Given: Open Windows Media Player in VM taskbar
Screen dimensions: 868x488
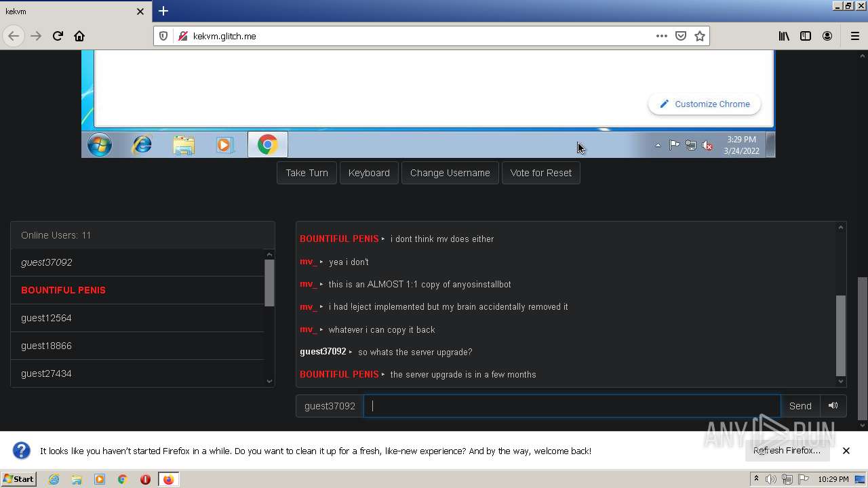Looking at the screenshot, I should 225,144.
